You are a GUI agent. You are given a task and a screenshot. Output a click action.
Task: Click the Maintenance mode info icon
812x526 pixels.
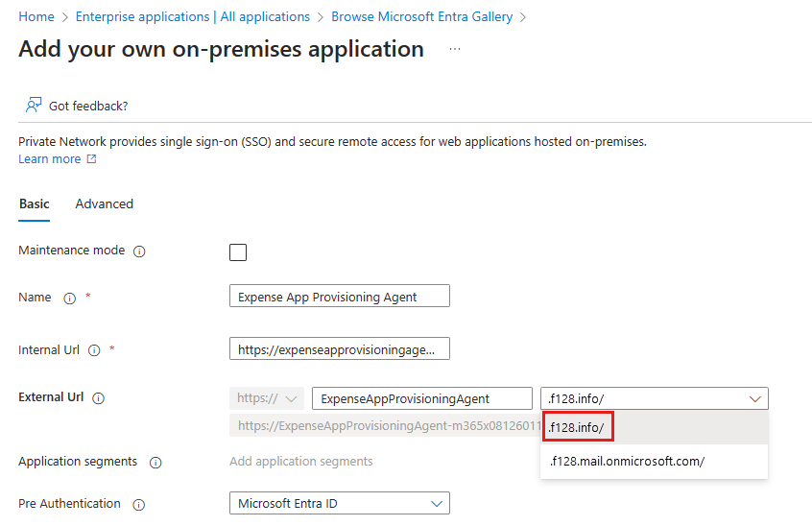tap(139, 251)
